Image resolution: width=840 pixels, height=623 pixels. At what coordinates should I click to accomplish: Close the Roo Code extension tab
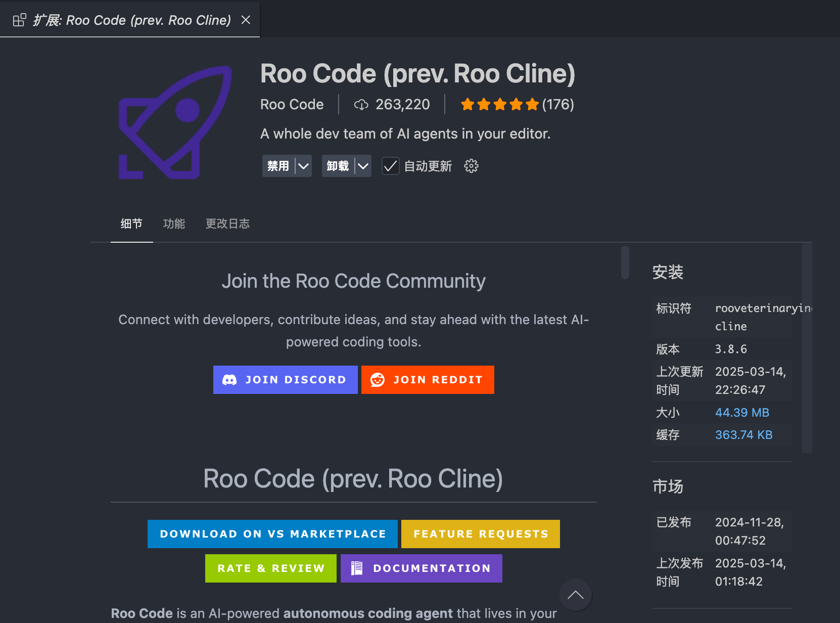pos(246,20)
